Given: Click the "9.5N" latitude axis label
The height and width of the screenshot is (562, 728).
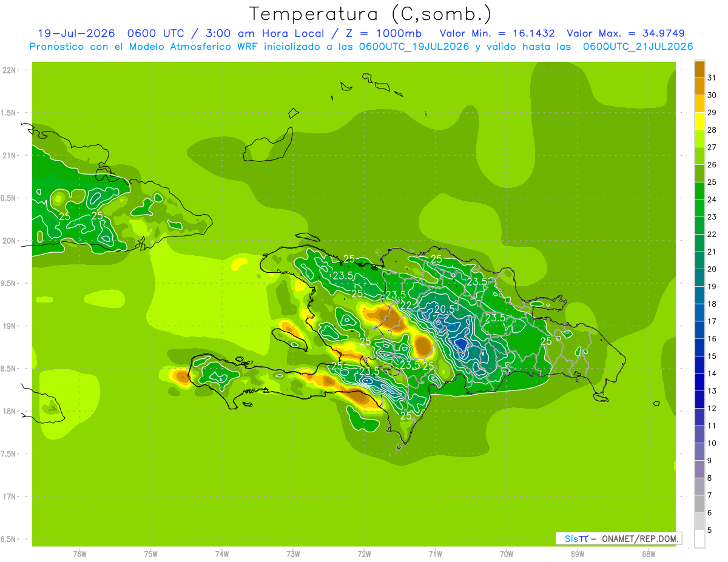Looking at the screenshot, I should point(8,283).
